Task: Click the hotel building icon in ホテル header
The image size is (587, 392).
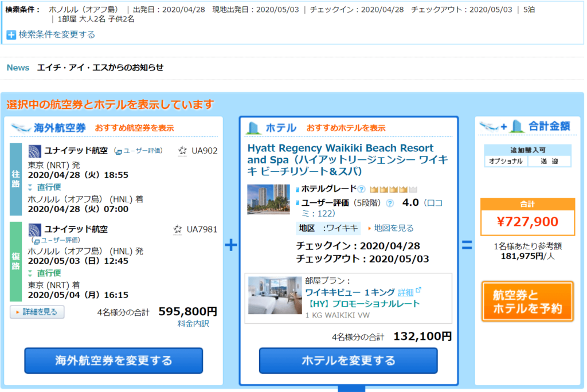Action: [253, 127]
